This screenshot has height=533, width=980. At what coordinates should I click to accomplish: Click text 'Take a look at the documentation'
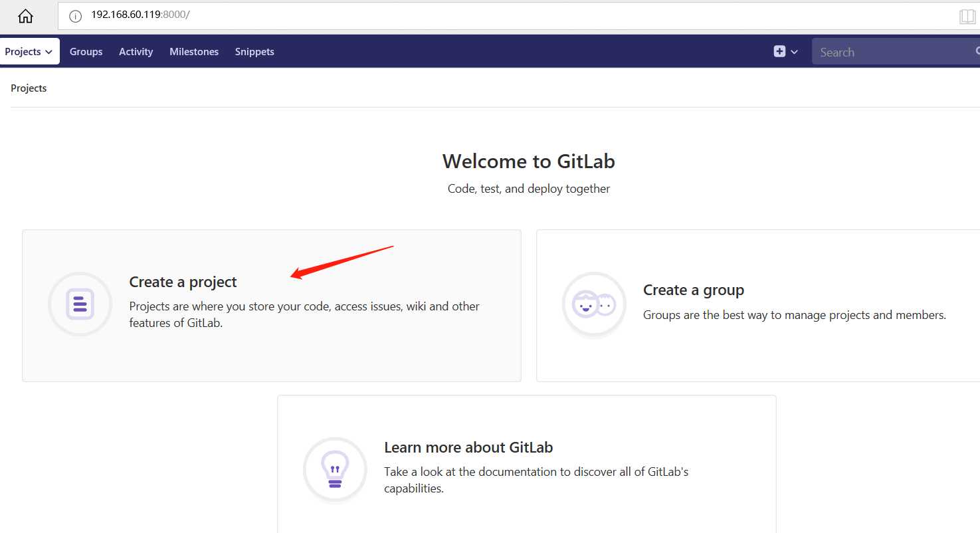click(x=536, y=480)
